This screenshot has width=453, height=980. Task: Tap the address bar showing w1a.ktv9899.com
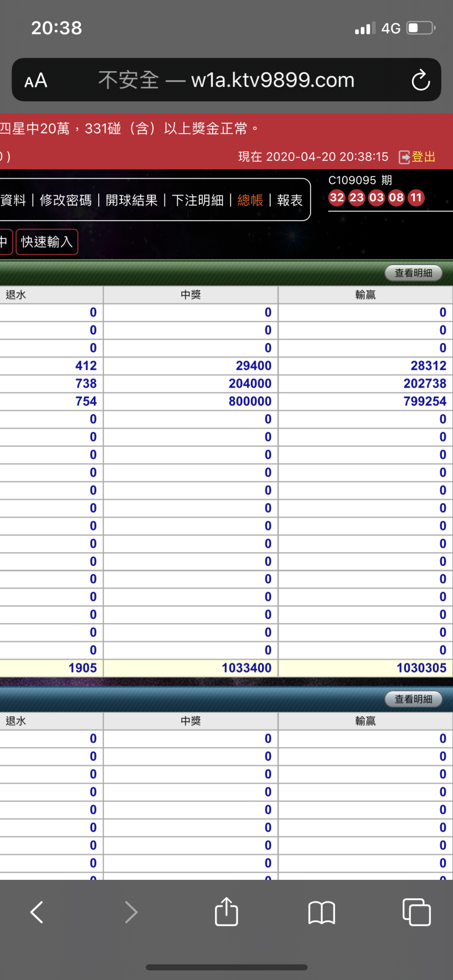click(x=226, y=80)
